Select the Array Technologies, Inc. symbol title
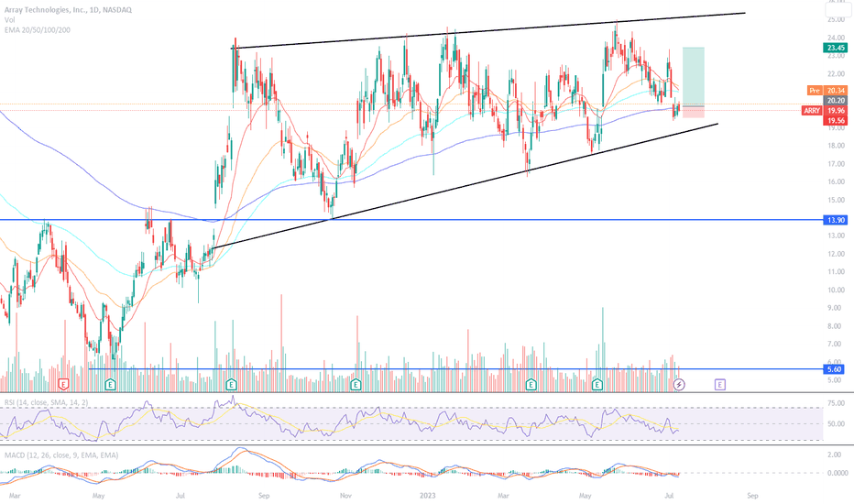This screenshot has height=504, width=854. (x=68, y=10)
